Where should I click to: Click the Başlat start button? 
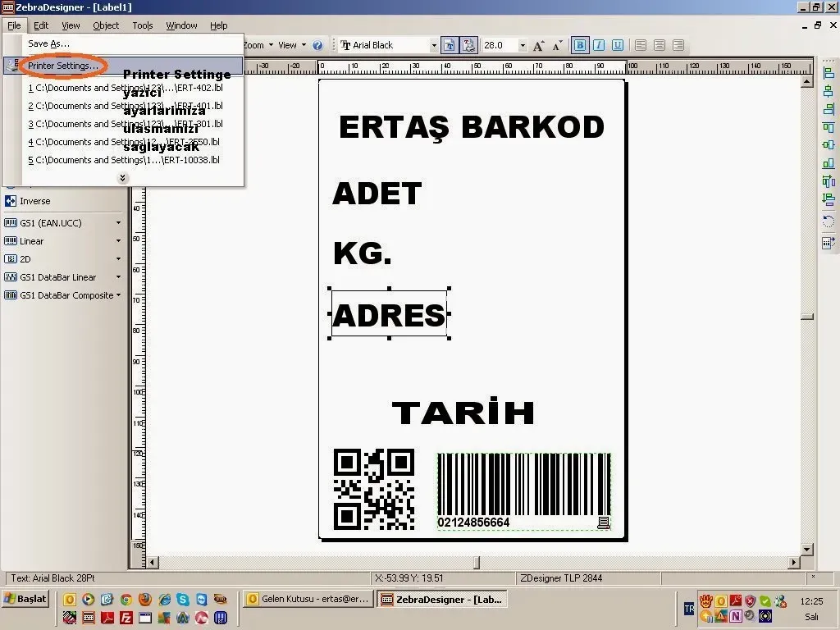tap(25, 599)
